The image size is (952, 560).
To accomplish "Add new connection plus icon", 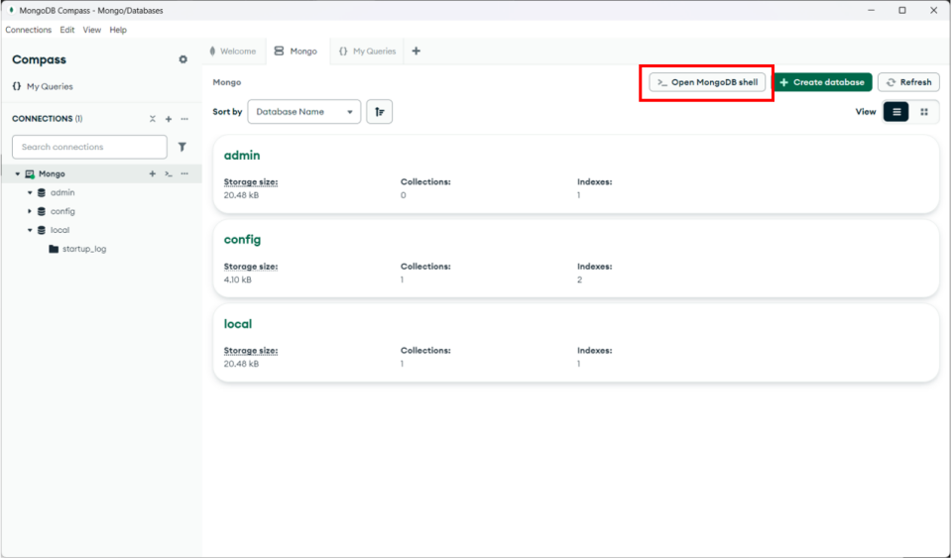I will (169, 119).
